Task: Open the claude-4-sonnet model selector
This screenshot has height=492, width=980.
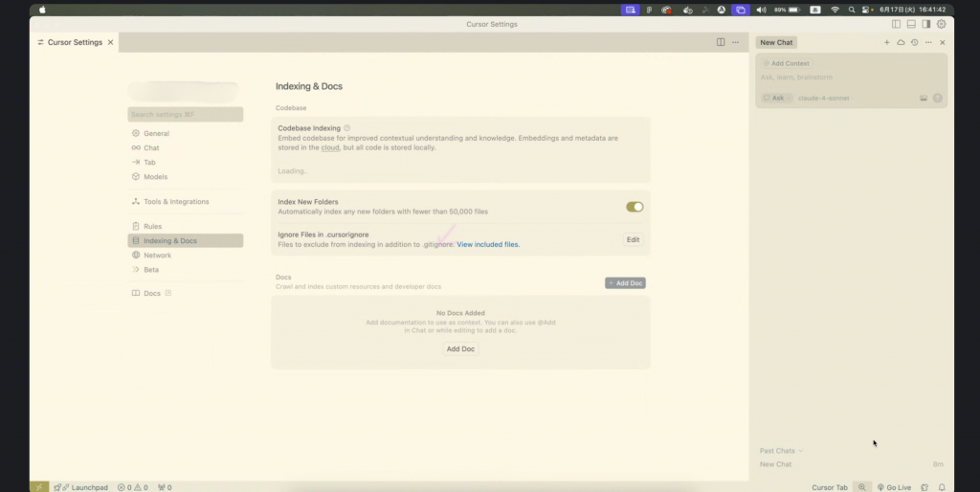Action: [823, 98]
